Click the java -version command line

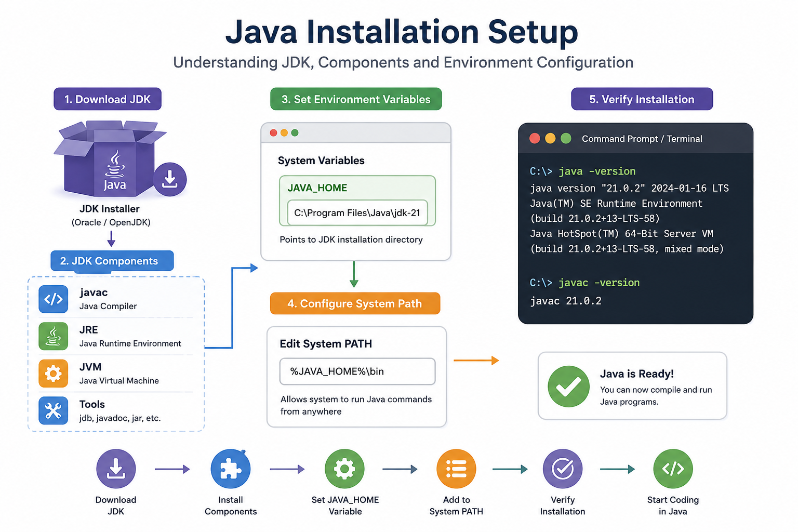pos(582,171)
